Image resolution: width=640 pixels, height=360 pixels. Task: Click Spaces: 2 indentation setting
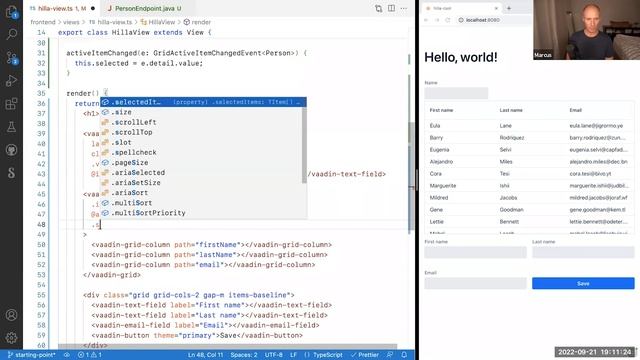click(244, 355)
